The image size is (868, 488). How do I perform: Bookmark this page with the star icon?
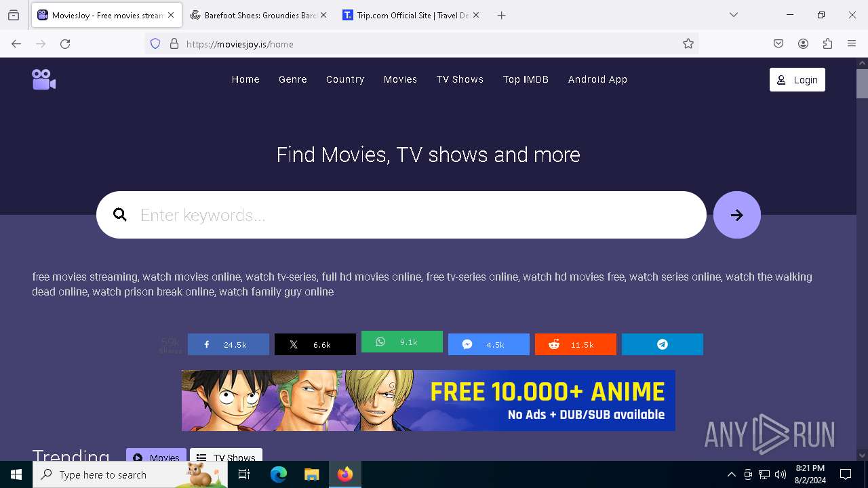tap(688, 44)
